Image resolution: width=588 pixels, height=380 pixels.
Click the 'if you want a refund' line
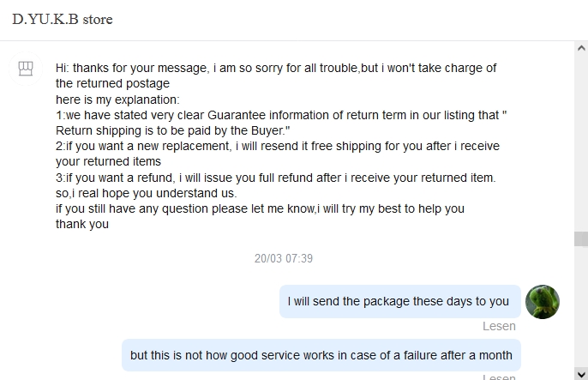point(274,178)
